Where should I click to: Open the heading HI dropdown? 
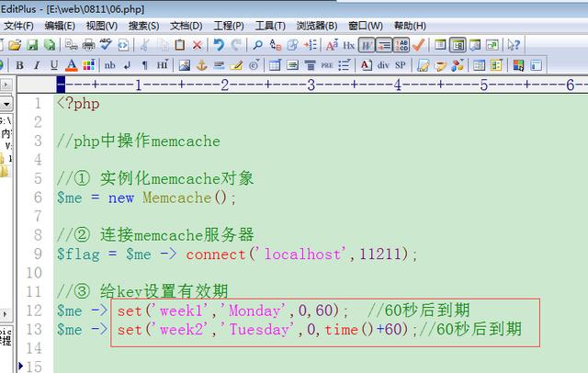tap(163, 64)
